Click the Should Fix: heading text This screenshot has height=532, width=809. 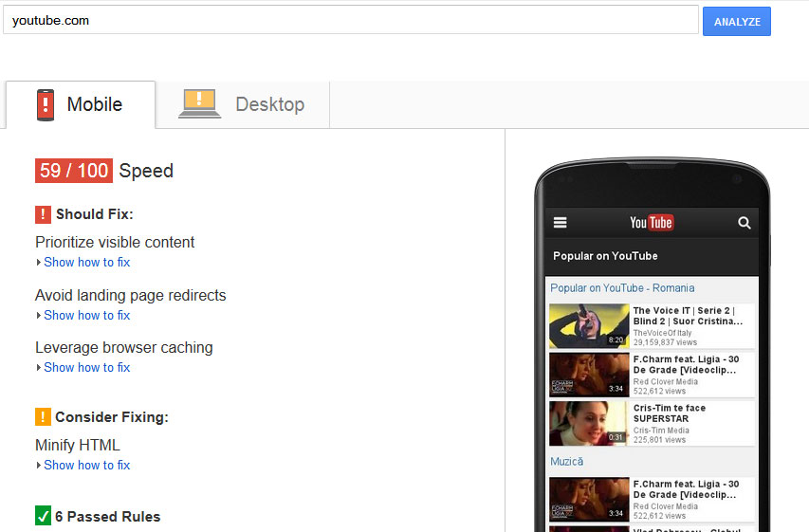click(x=95, y=214)
